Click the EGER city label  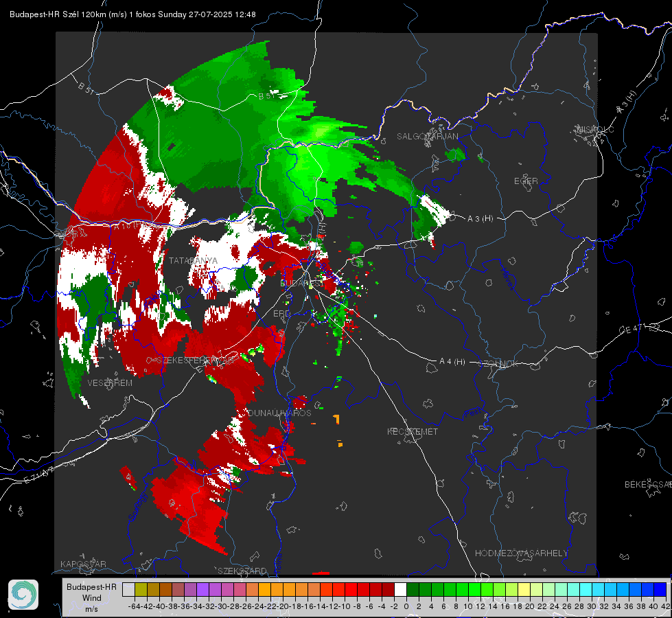(x=526, y=181)
